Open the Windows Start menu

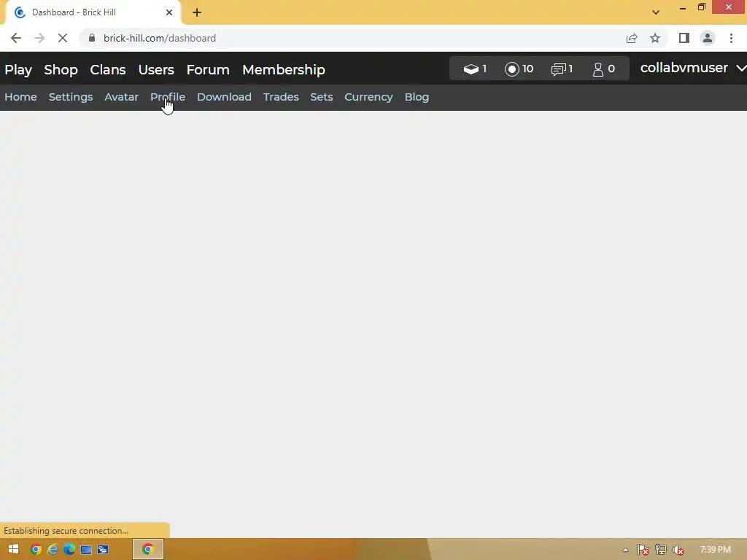(13, 549)
